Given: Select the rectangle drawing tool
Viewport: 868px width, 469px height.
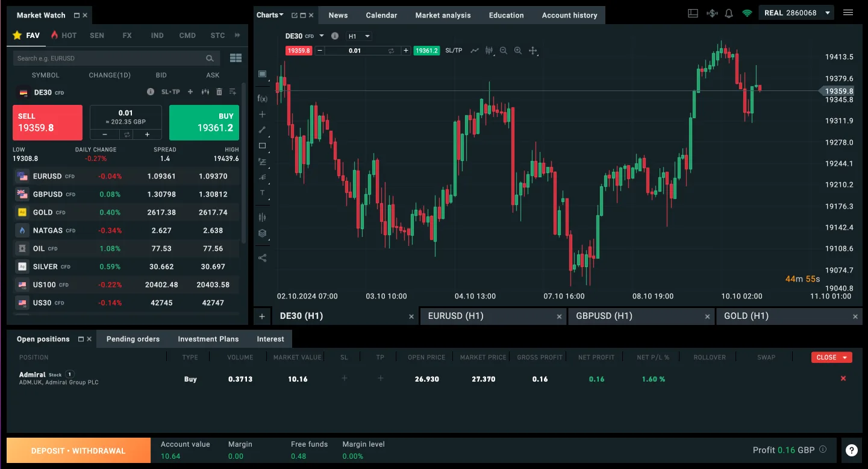Looking at the screenshot, I should coord(262,146).
